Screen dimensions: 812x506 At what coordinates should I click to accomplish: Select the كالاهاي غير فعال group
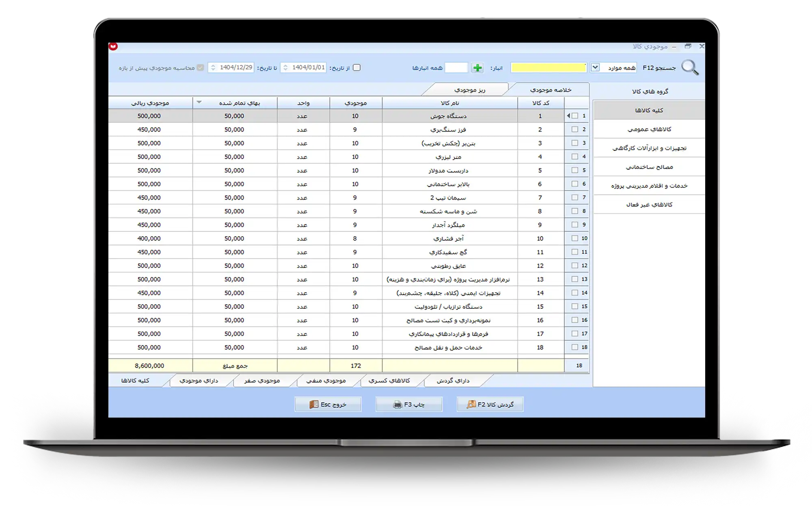click(649, 205)
